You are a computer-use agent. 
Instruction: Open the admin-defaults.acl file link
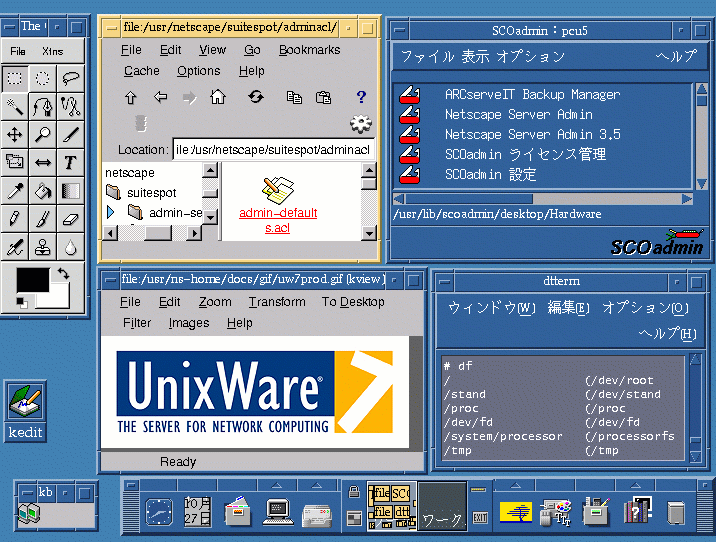(278, 220)
